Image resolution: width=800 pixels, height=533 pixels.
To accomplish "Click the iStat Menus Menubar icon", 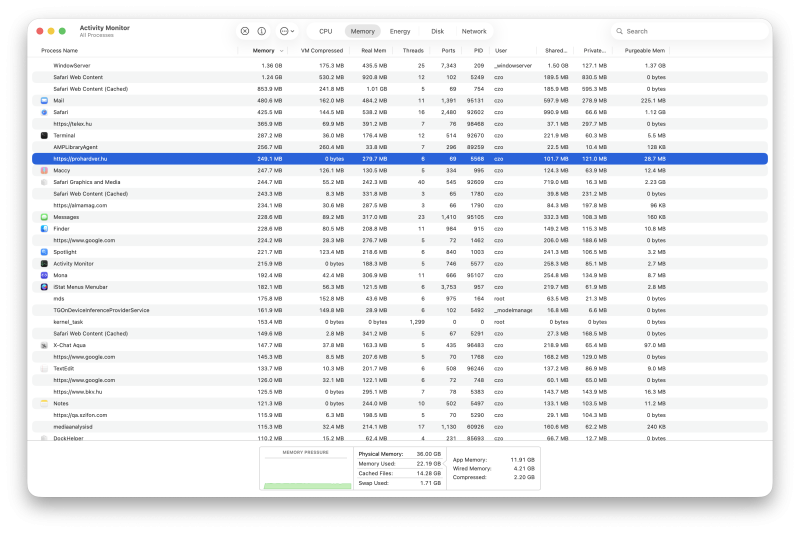I will 44,287.
